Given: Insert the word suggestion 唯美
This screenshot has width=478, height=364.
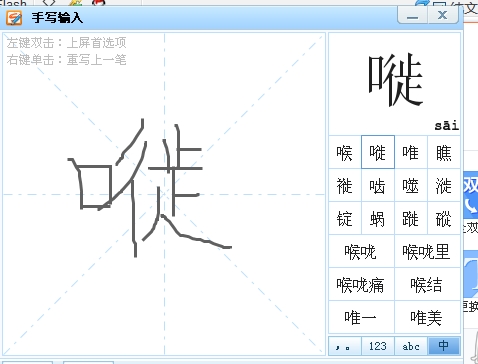Looking at the screenshot, I should (427, 317).
